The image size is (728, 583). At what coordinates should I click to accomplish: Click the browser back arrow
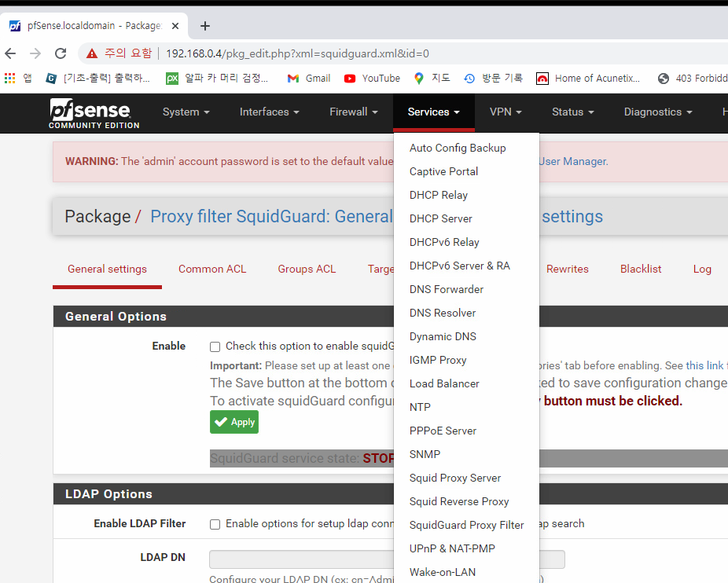10,53
